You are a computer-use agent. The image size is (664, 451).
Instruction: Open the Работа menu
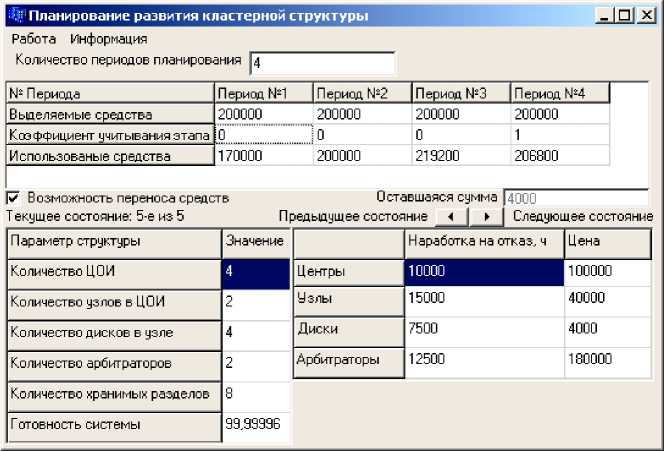(x=34, y=39)
